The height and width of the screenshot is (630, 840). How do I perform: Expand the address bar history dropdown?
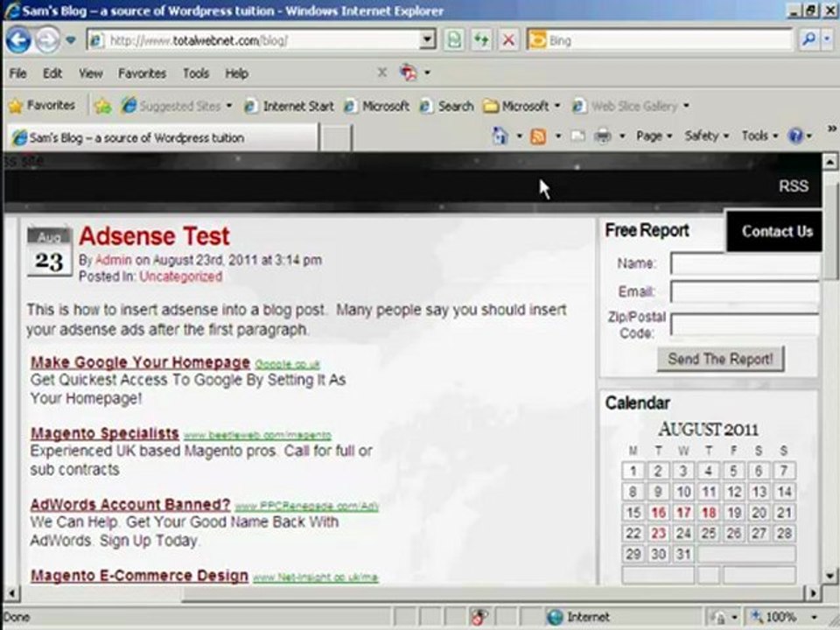click(428, 40)
